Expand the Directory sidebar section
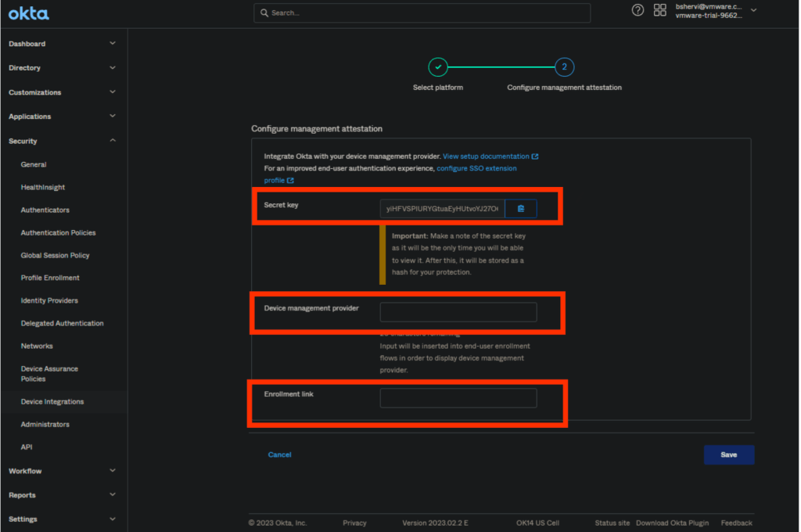801x532 pixels. 113,68
